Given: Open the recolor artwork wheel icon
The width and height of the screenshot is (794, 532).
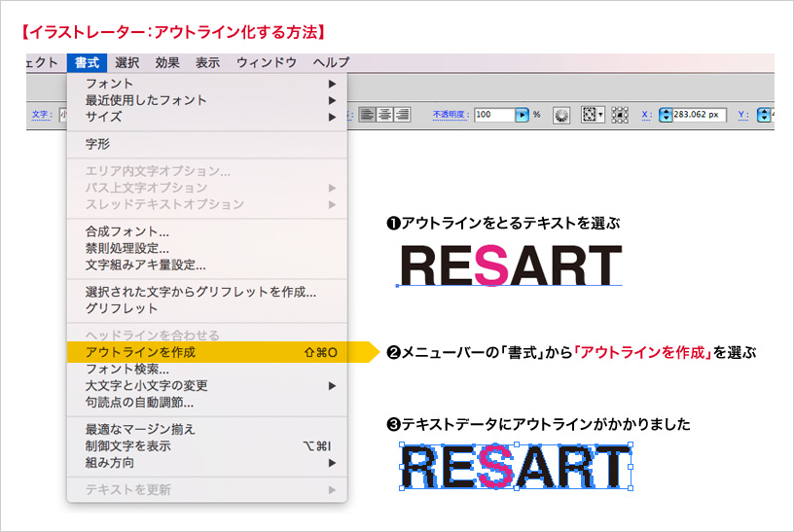Looking at the screenshot, I should [x=561, y=116].
